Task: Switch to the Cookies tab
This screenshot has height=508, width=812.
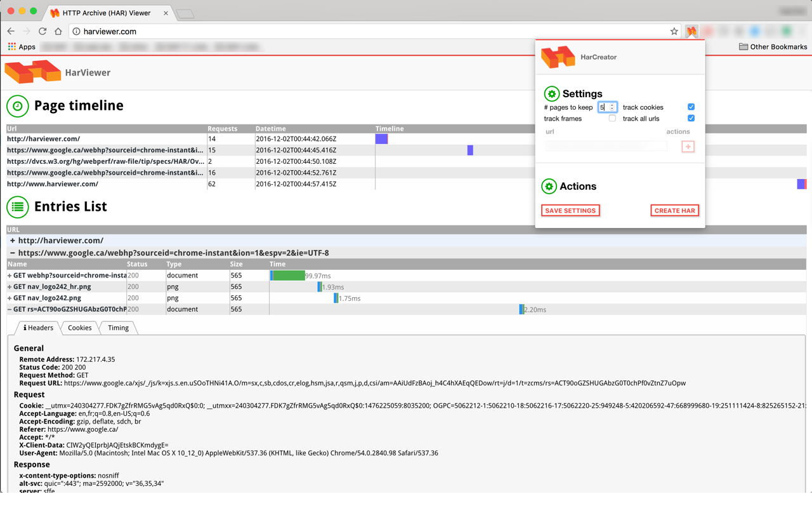Action: tap(80, 328)
